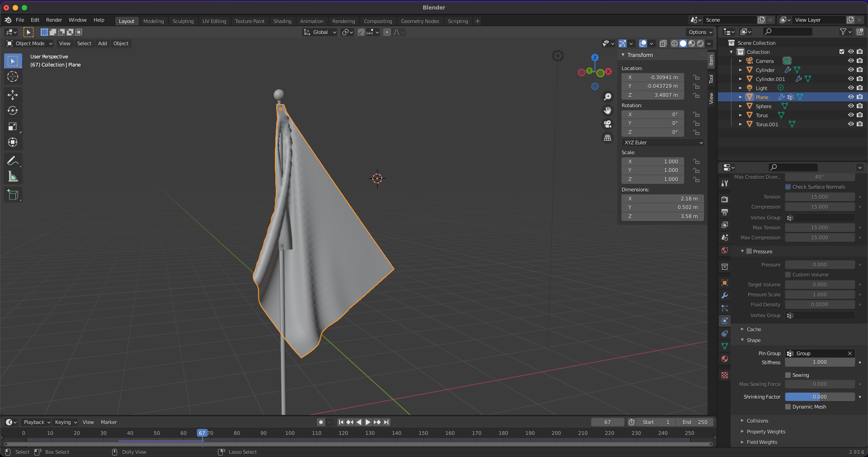Hide the Camera in viewport

coord(851,61)
